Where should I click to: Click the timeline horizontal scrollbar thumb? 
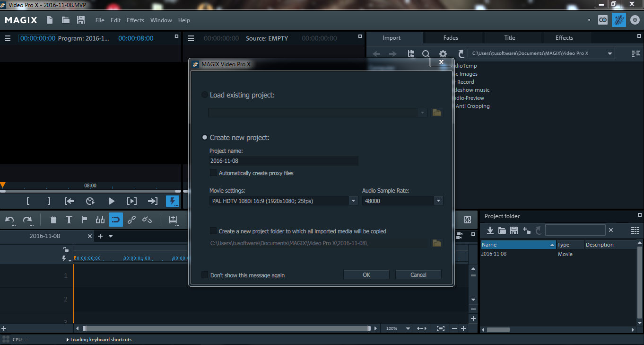tap(227, 328)
